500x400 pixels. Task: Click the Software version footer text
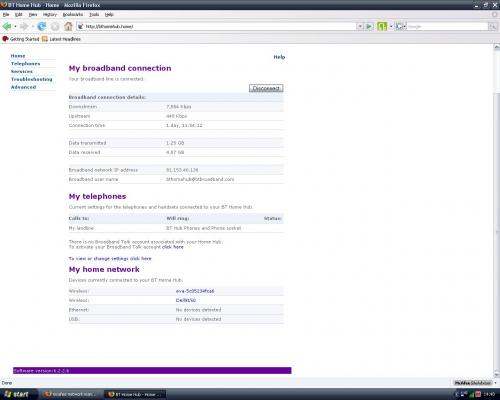tap(41, 371)
